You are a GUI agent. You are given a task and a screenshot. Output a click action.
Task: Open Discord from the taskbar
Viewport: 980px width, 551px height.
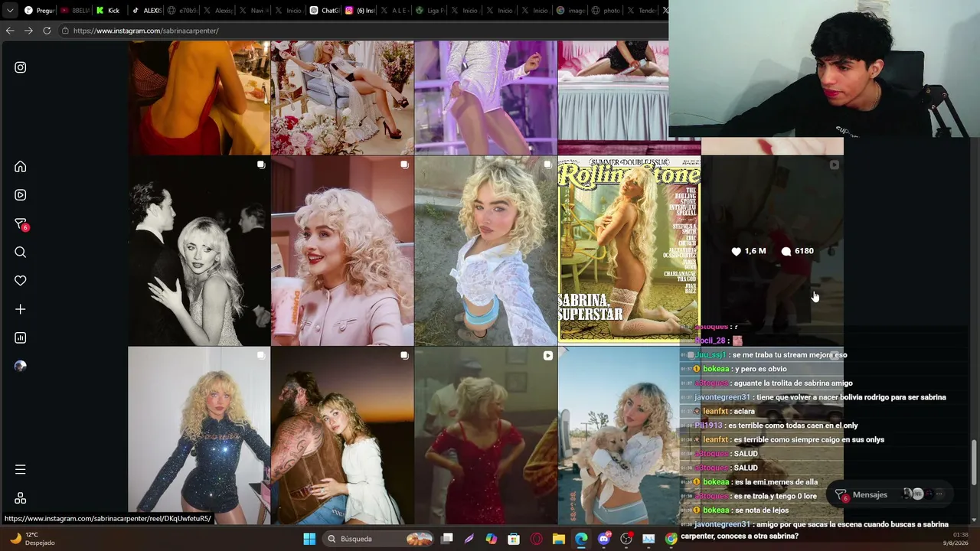click(604, 539)
